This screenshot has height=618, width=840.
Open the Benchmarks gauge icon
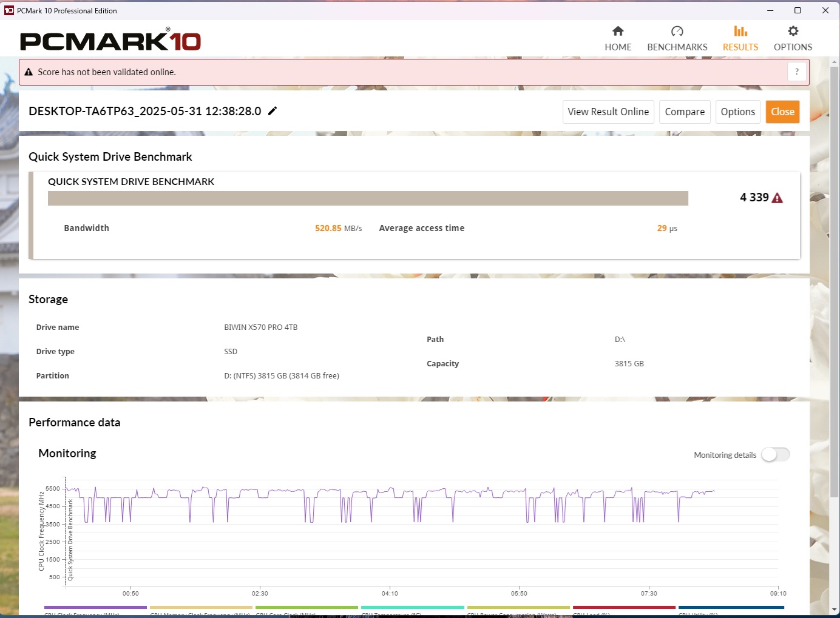click(x=677, y=31)
